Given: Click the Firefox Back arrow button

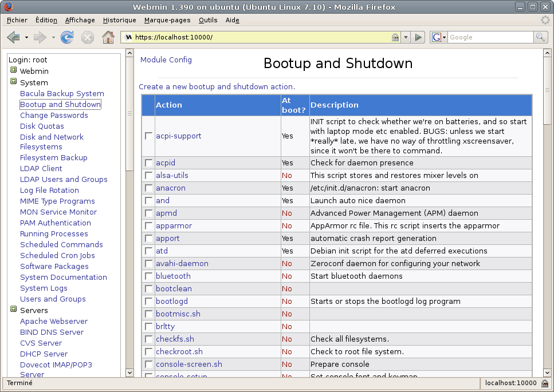Looking at the screenshot, I should pyautogui.click(x=13, y=37).
